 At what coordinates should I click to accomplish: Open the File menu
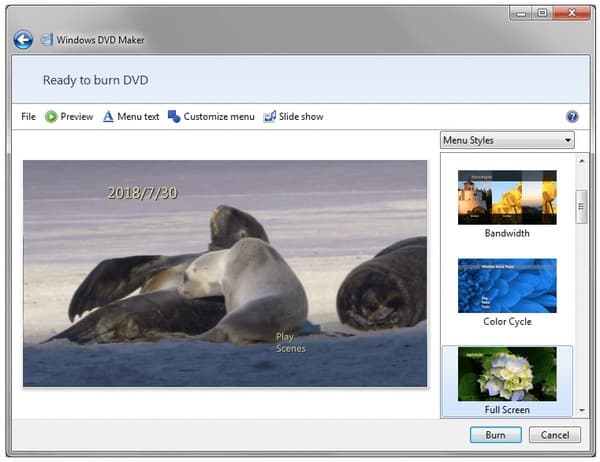28,116
